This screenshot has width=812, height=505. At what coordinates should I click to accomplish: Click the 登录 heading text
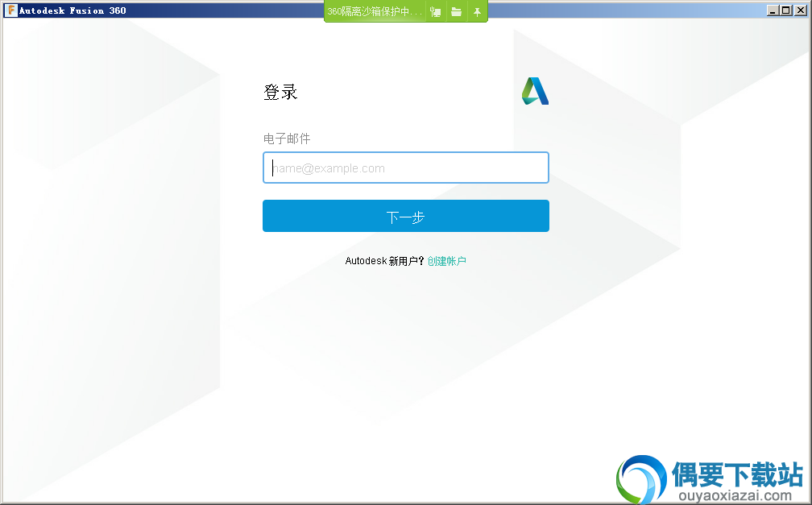coord(280,92)
